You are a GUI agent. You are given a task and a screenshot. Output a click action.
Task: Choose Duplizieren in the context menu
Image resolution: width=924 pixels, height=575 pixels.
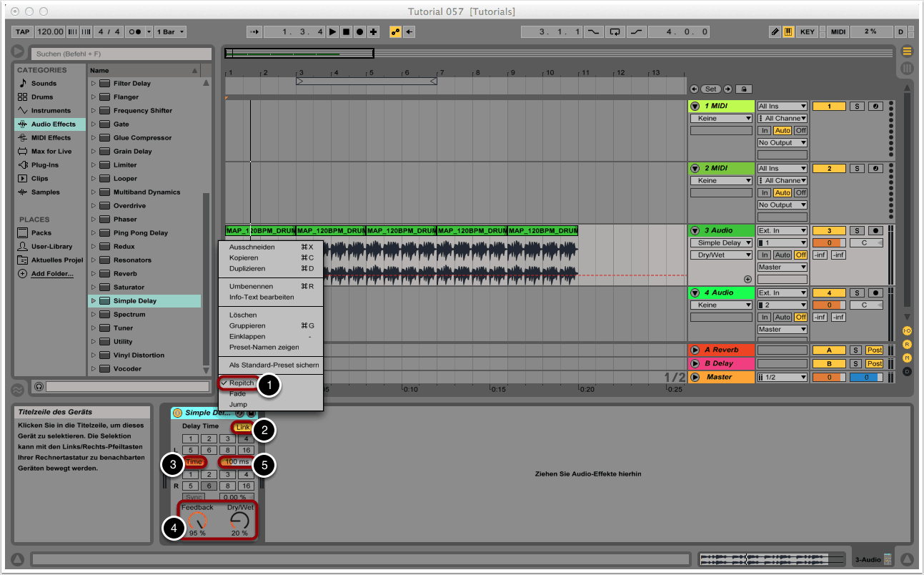click(x=247, y=268)
